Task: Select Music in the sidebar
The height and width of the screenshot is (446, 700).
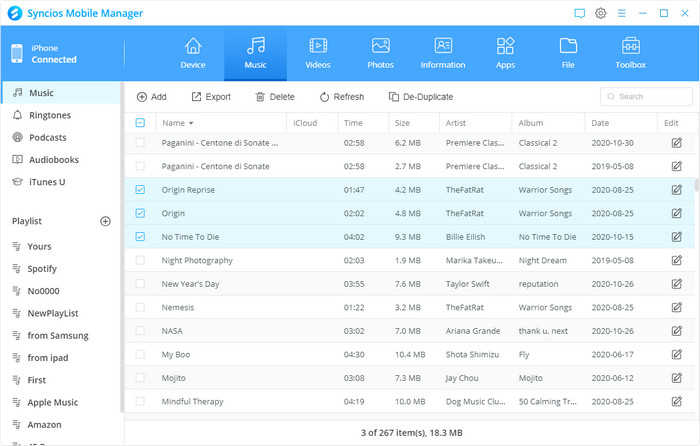Action: point(62,93)
